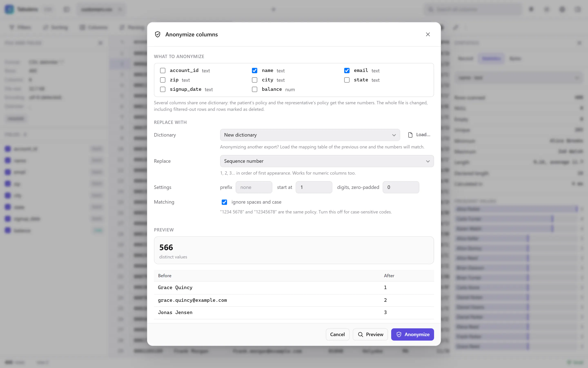
Task: Click the Grace Quincy preview row
Action: pos(294,288)
